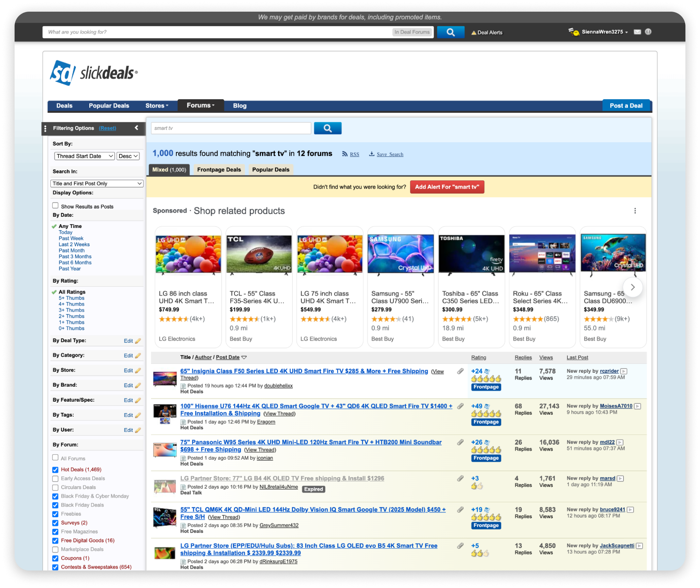Viewport: 700px width, 588px height.
Task: Click the Post a Deal button
Action: point(626,105)
